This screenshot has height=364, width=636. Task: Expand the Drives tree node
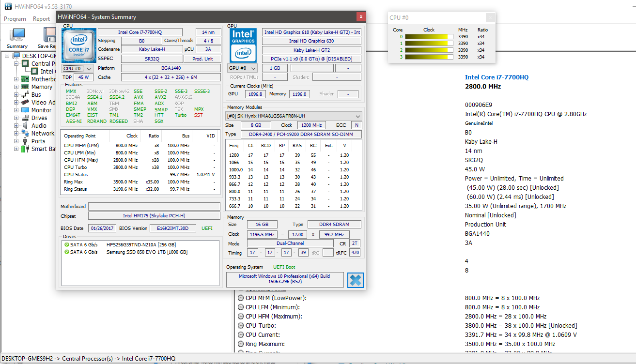coord(16,118)
